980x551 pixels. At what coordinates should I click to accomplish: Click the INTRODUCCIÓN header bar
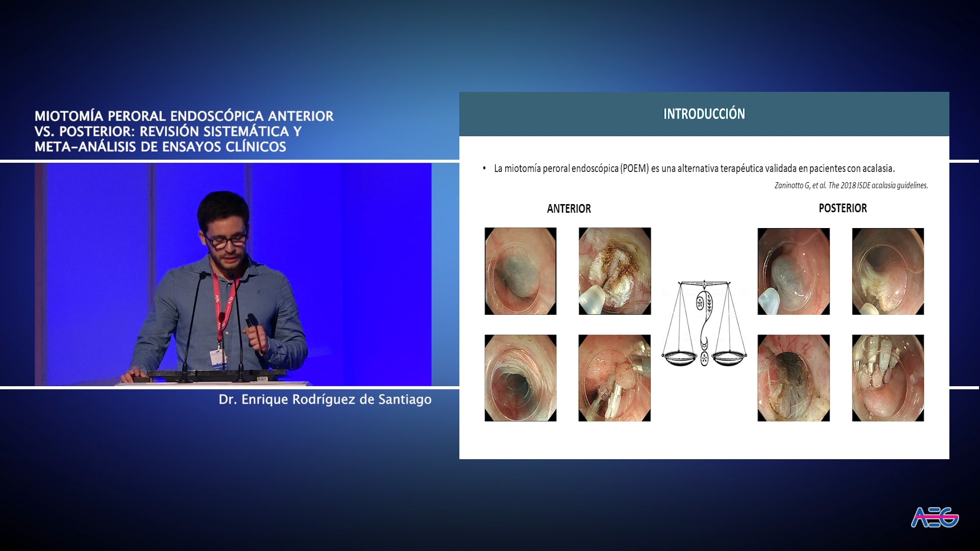pos(704,113)
